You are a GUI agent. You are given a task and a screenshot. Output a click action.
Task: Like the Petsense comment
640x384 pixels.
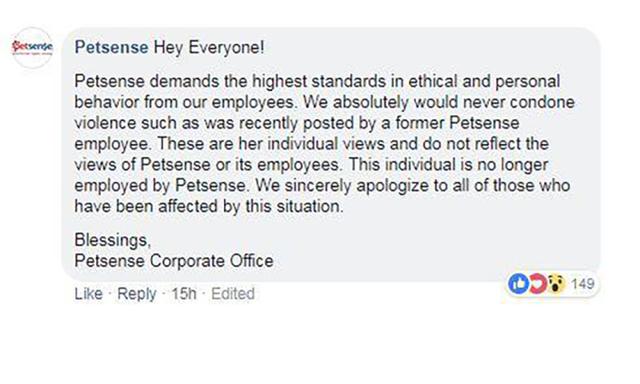[x=88, y=293]
